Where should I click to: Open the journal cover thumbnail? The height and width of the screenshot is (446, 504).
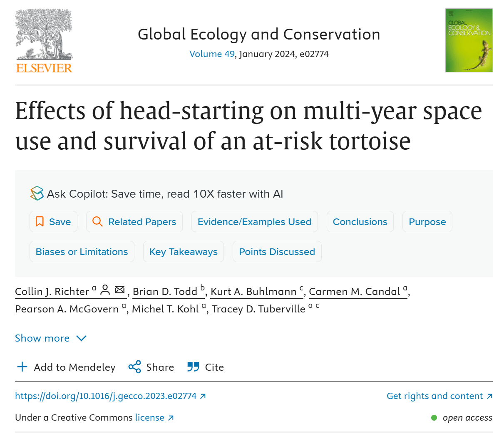tap(469, 40)
